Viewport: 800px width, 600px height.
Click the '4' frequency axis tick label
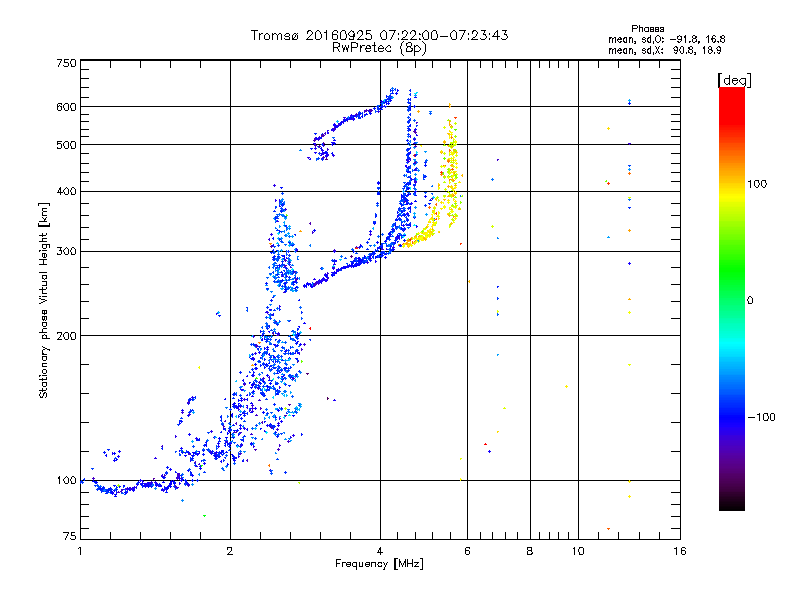tap(380, 551)
